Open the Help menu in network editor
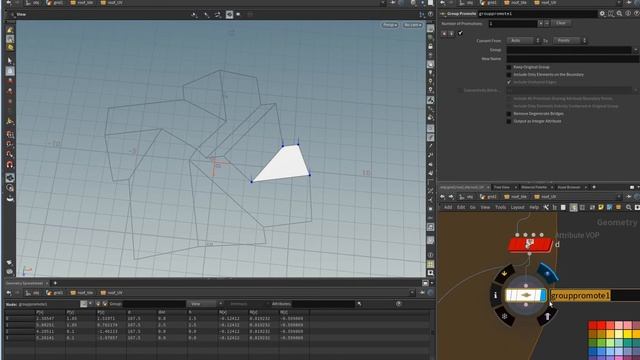 tap(534, 207)
